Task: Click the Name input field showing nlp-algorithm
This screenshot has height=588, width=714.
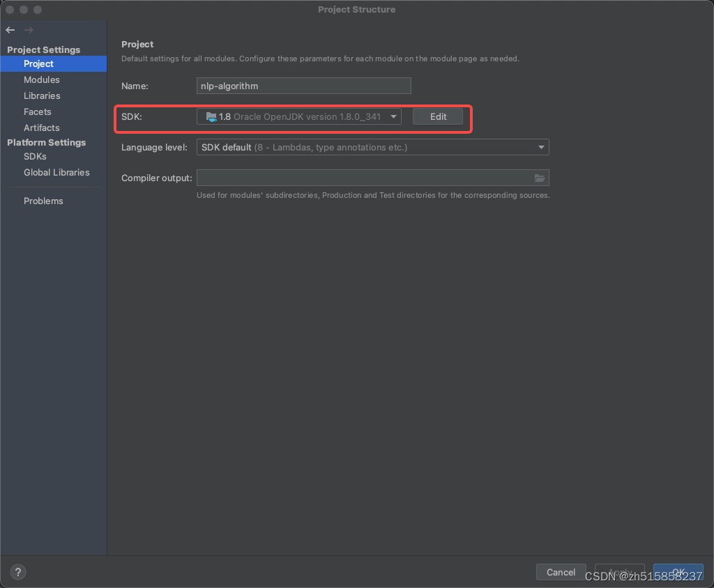Action: (x=303, y=86)
